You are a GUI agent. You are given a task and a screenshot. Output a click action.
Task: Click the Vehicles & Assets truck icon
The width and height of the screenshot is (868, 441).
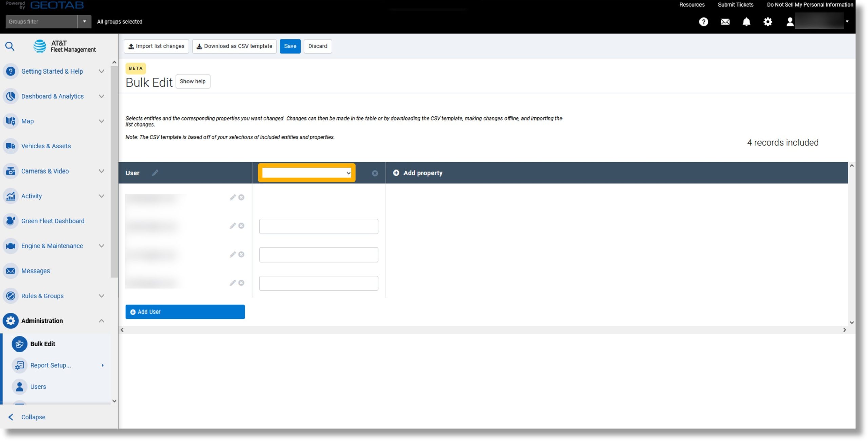[x=11, y=146]
